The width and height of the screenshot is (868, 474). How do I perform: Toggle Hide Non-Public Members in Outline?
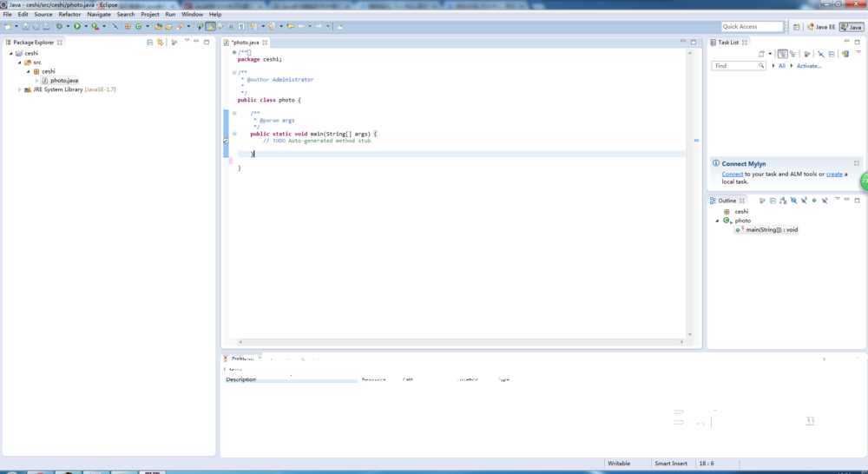pos(814,201)
